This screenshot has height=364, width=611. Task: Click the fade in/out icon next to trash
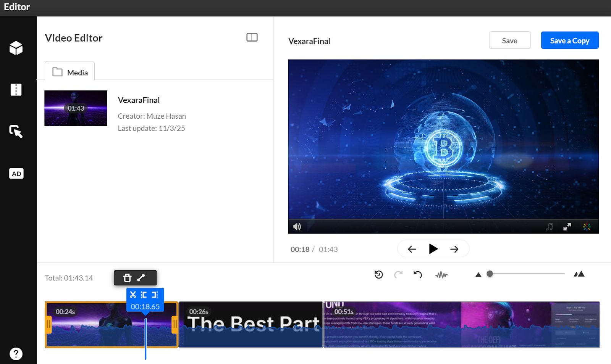[141, 278]
